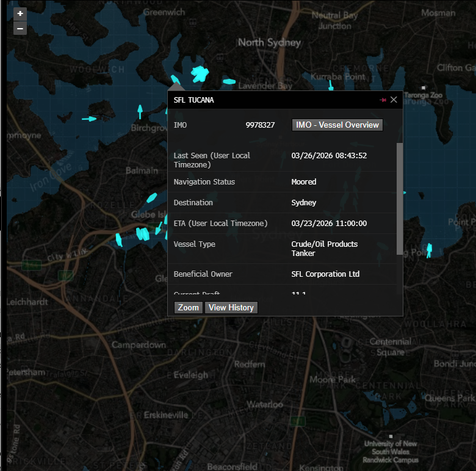Click the SFL TUCANA title text

coord(193,100)
